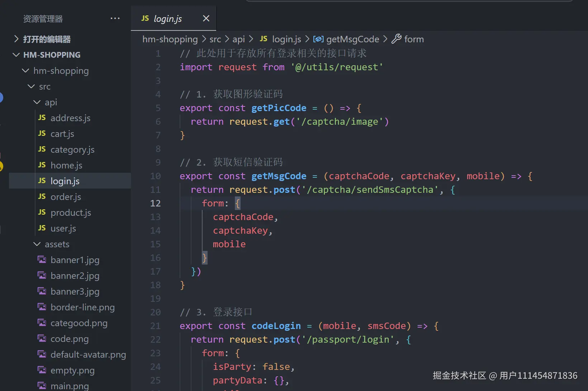
Task: Open address.js via its JS icon
Action: [42, 118]
